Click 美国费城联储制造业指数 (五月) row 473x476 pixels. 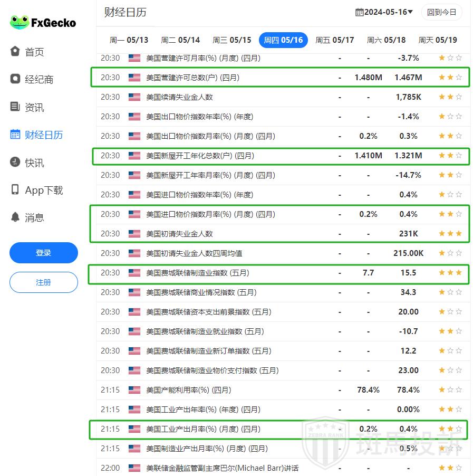[197, 273]
